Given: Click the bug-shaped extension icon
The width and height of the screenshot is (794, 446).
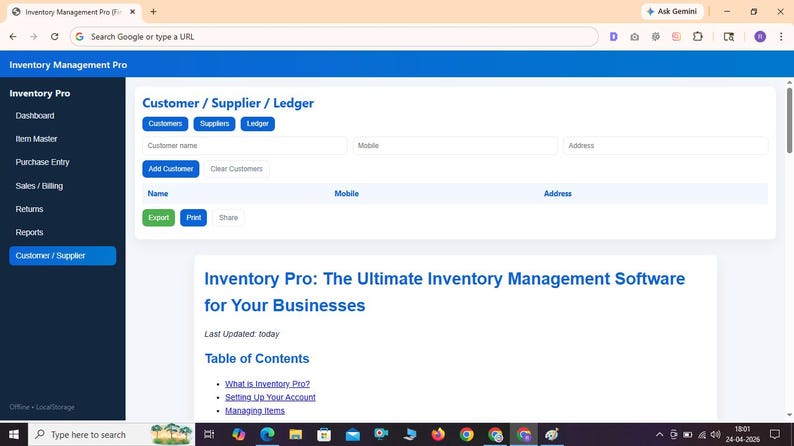Looking at the screenshot, I should 656,36.
